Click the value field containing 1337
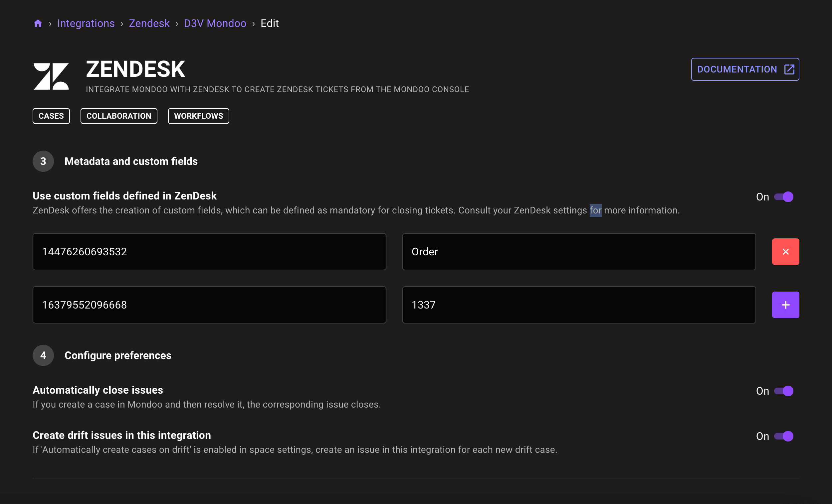This screenshot has width=832, height=504. pyautogui.click(x=579, y=305)
